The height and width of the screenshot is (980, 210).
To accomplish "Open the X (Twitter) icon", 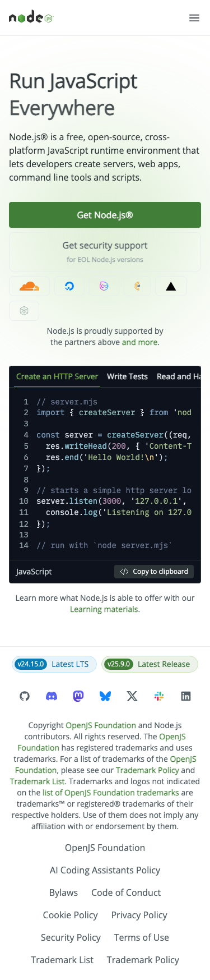I will [x=132, y=696].
